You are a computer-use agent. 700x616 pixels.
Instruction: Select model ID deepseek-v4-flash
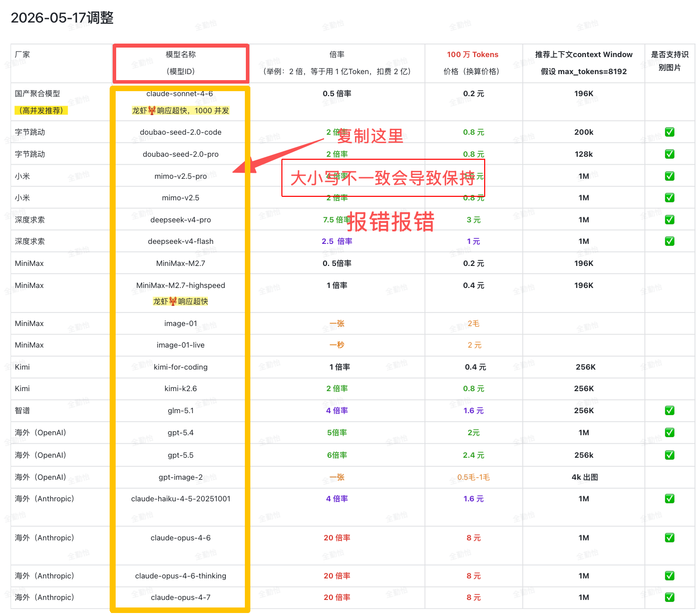(181, 241)
